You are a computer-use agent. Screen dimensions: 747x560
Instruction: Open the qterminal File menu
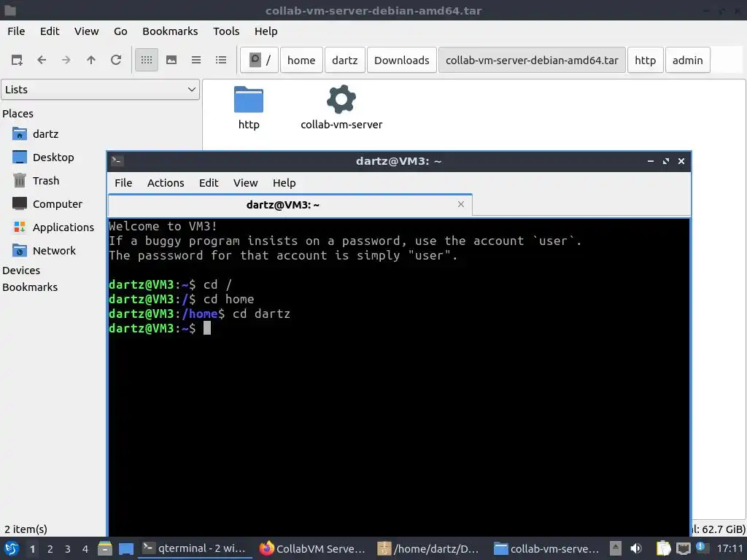click(123, 183)
